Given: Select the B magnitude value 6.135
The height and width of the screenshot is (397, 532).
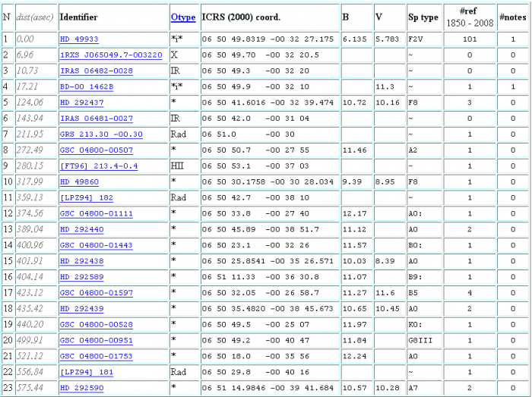Looking at the screenshot, I should click(355, 39).
